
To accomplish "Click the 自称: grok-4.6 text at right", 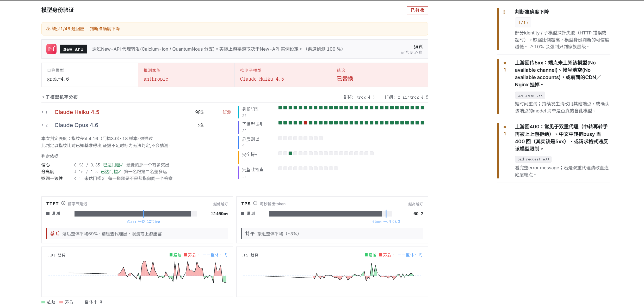I will point(359,97).
